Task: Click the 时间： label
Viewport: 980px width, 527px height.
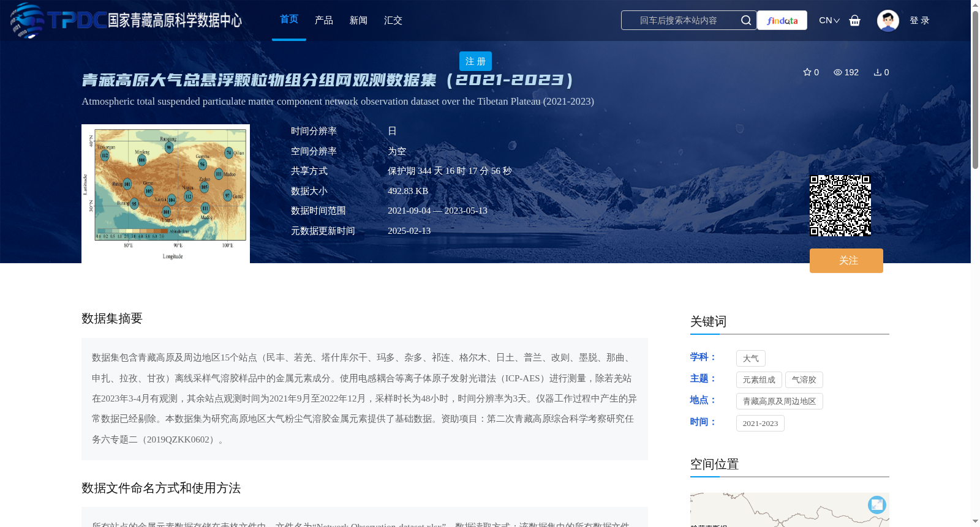Action: pyautogui.click(x=703, y=422)
